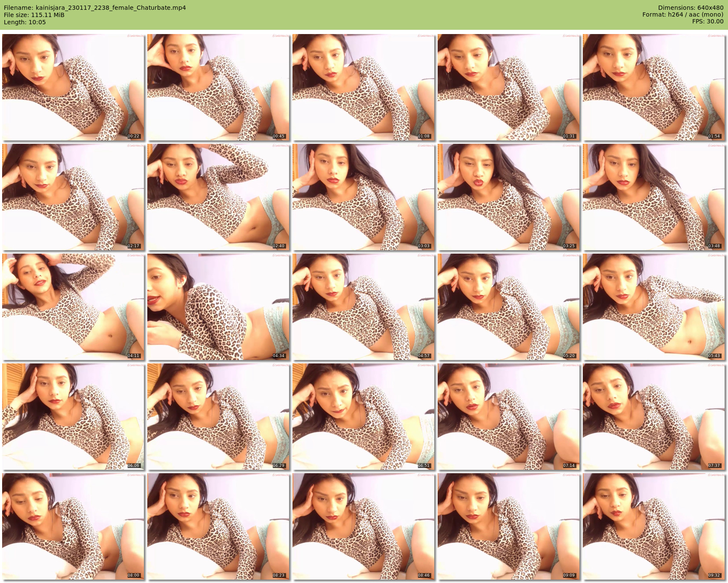Select the thumbnail timestamped 06:06
The height and width of the screenshot is (583, 728).
click(x=73, y=417)
